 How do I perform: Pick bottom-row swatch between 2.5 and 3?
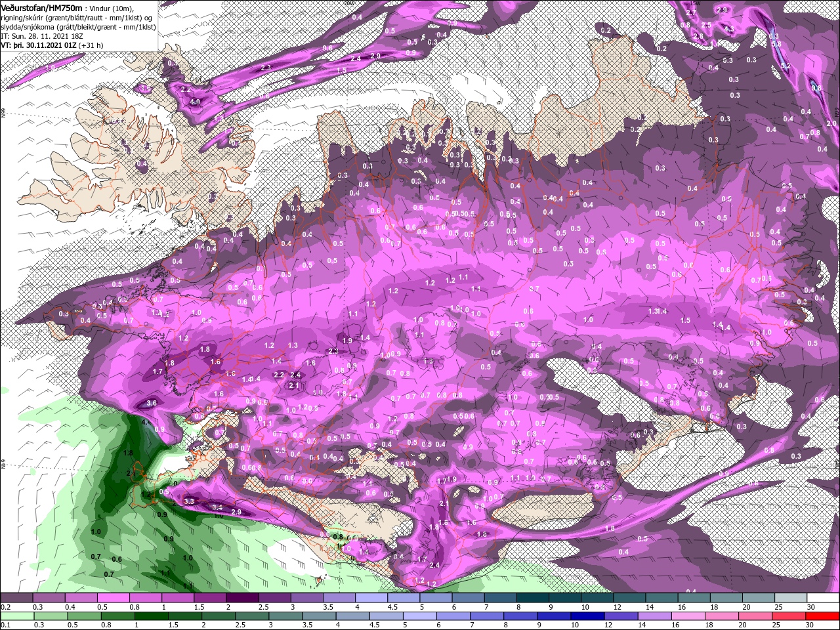pyautogui.click(x=251, y=616)
